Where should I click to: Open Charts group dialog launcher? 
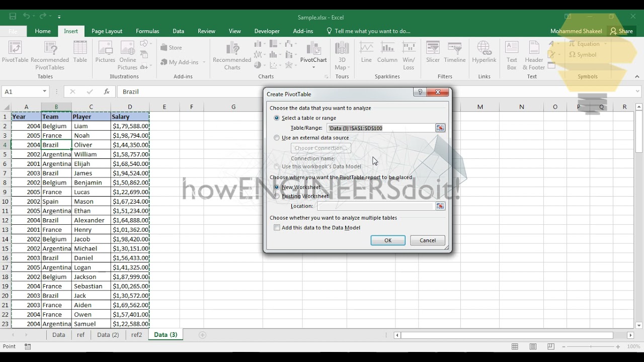326,77
